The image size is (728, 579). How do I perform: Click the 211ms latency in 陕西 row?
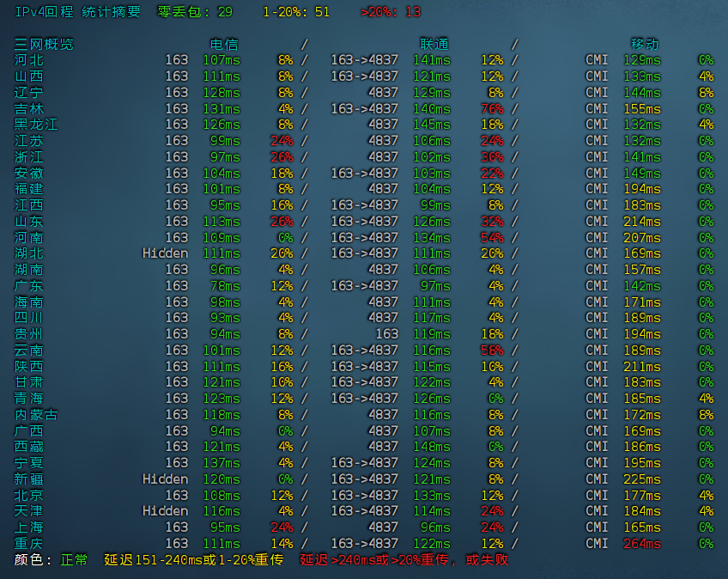[x=641, y=366]
